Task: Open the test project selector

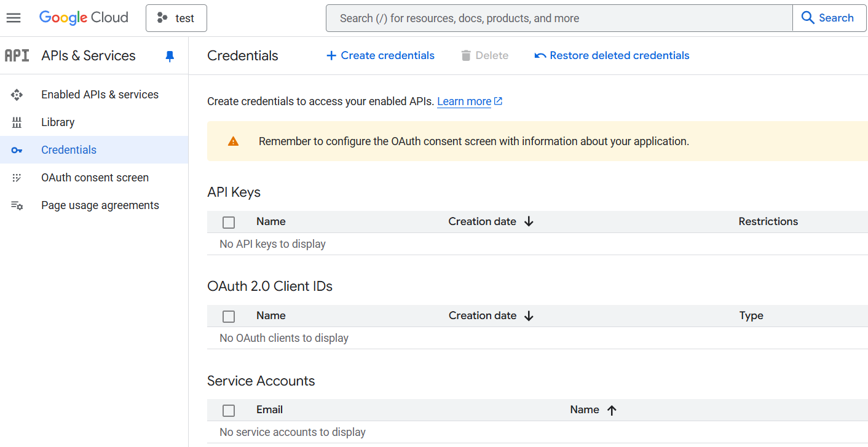Action: [x=176, y=18]
